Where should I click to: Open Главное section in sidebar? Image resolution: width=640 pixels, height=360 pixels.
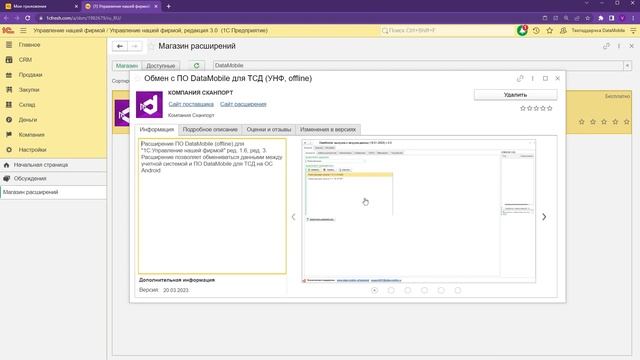(x=53, y=45)
